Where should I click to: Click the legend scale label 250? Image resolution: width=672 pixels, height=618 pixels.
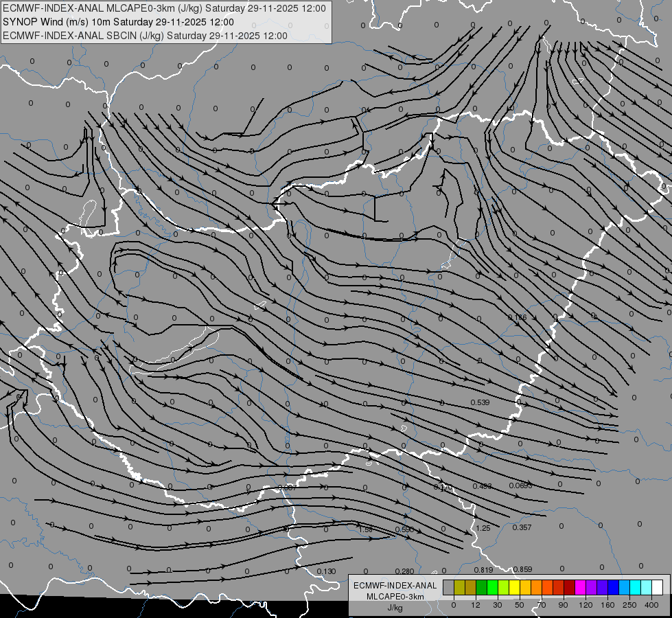(x=629, y=605)
